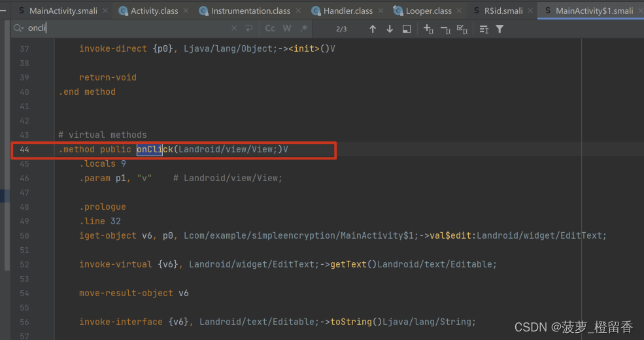Click '<init>' constructor reference
Viewport: 644px width, 340px height.
tap(304, 48)
